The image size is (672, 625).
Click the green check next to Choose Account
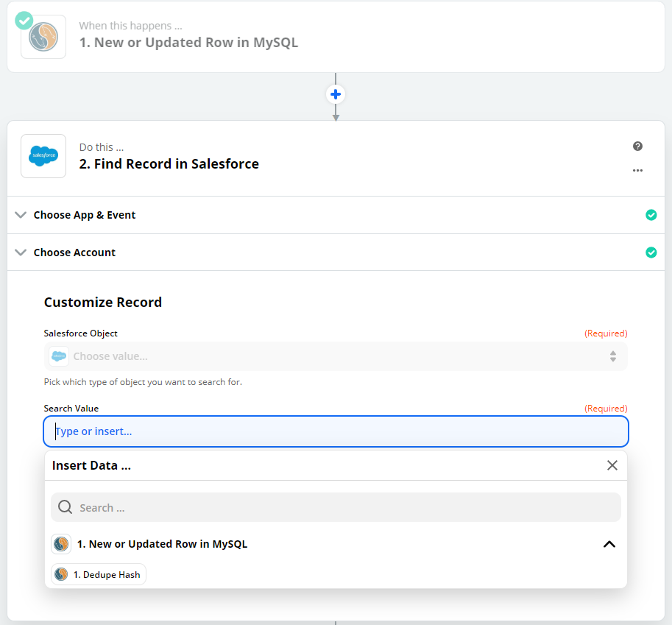pos(651,253)
